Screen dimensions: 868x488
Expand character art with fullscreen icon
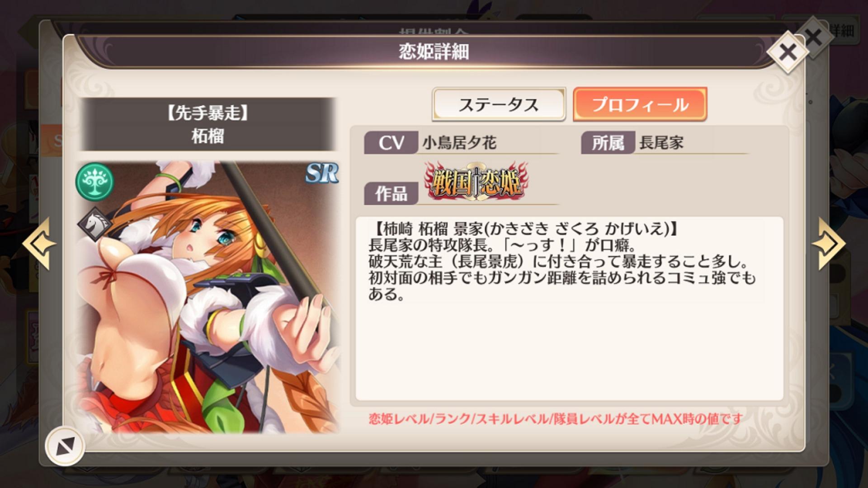(65, 446)
